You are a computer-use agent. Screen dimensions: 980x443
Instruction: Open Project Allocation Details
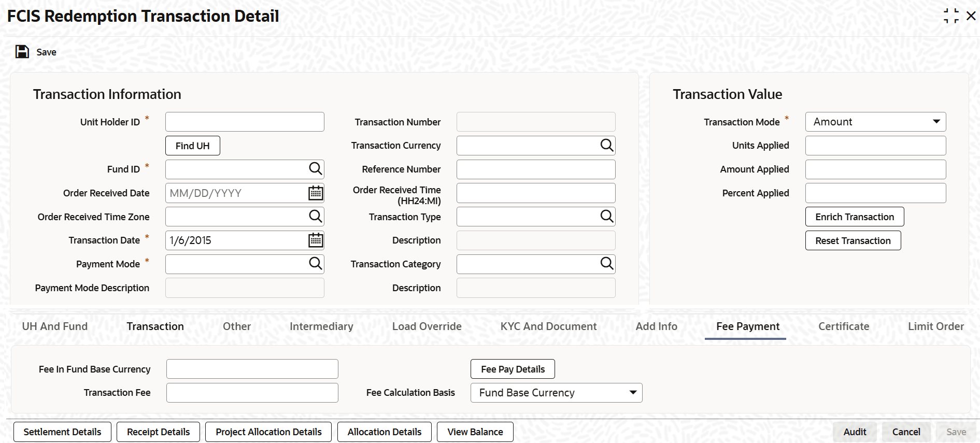(268, 432)
